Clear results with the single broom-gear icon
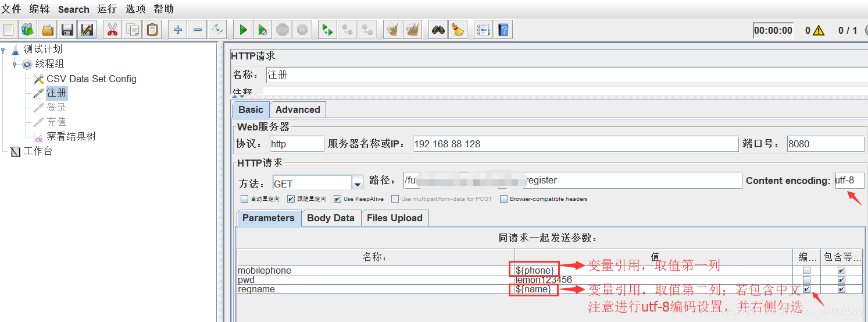The width and height of the screenshot is (868, 322). coord(393,29)
